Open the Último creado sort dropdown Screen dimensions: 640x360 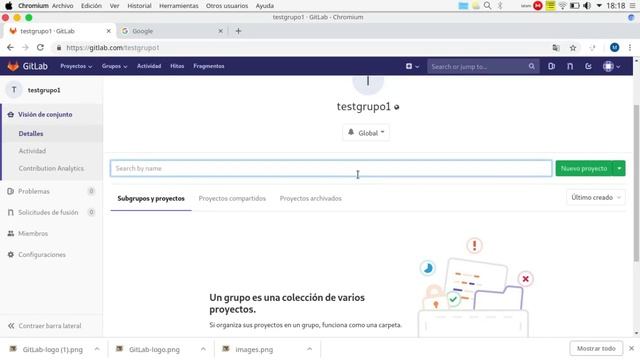point(596,198)
